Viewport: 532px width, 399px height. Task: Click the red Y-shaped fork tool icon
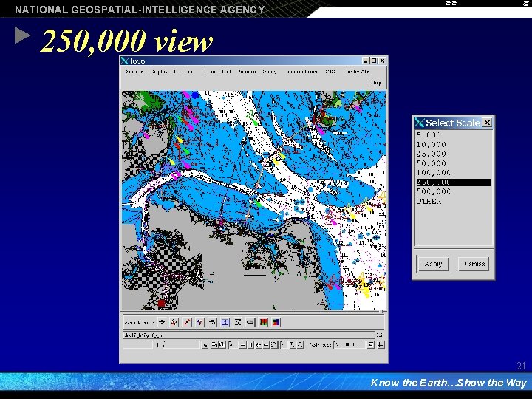pyautogui.click(x=199, y=322)
